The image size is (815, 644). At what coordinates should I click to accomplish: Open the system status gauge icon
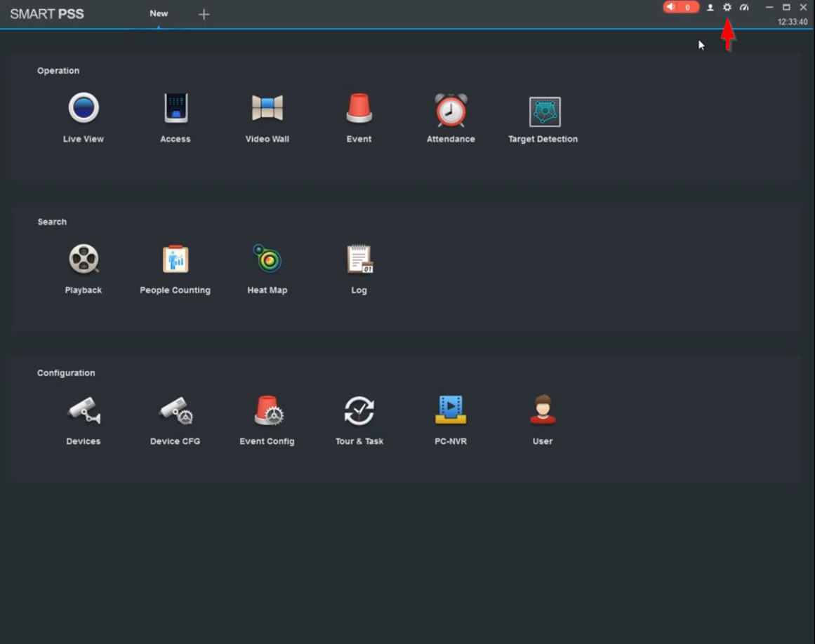coord(744,7)
